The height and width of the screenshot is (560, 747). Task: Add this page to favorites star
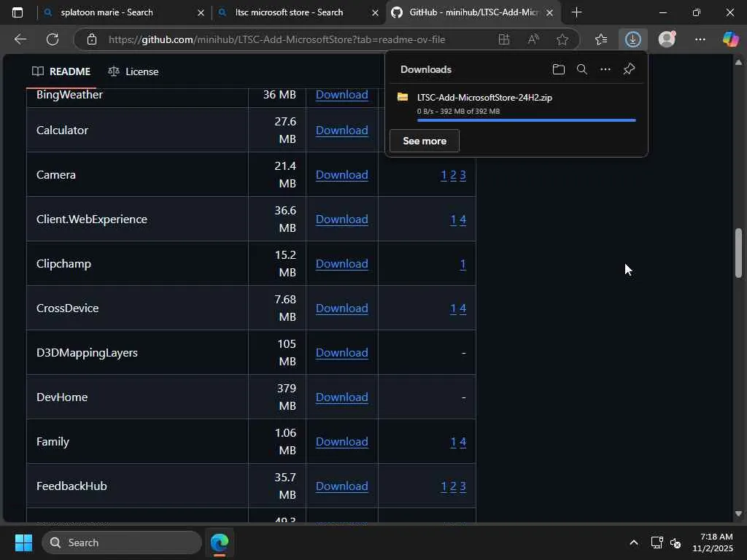tap(562, 39)
